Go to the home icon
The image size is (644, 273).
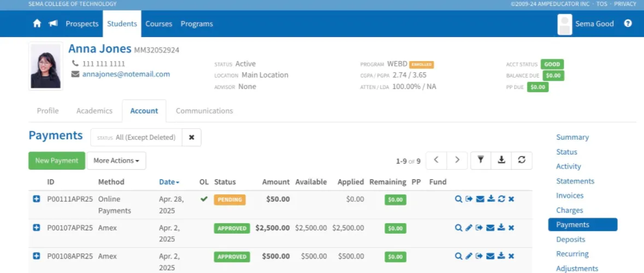pyautogui.click(x=37, y=23)
